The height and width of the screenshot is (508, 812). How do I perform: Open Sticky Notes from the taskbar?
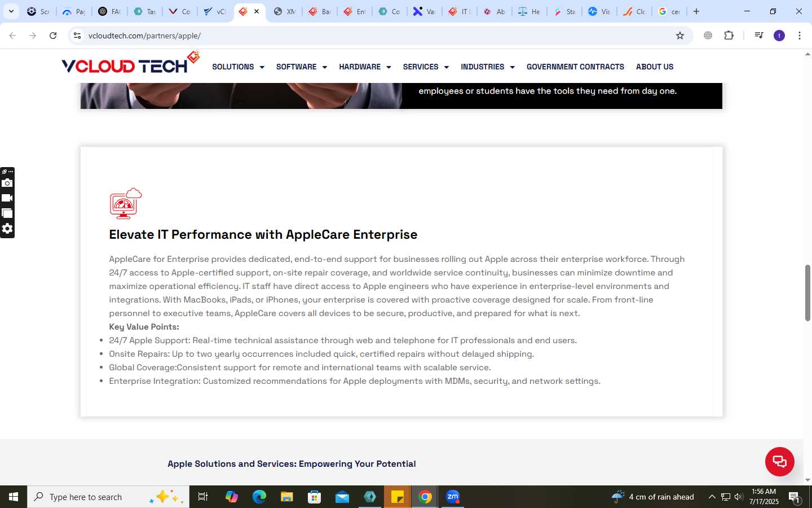[x=398, y=497]
